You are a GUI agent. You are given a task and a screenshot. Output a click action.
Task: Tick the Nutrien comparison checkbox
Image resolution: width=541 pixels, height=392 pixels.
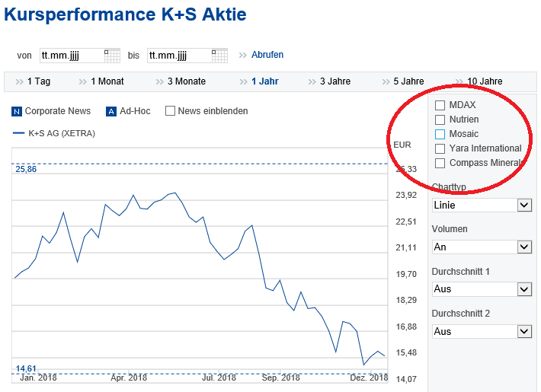click(x=440, y=120)
